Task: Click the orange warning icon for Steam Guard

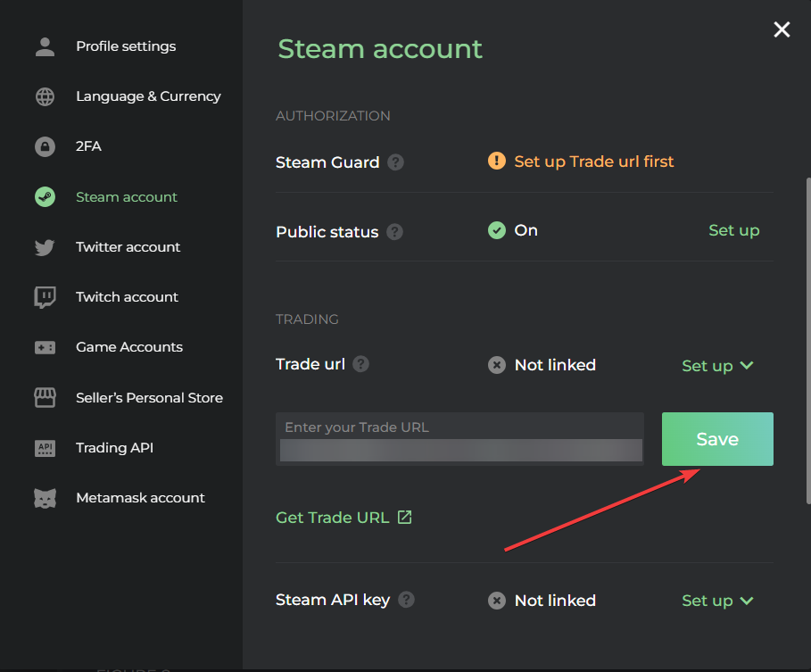Action: 497,161
